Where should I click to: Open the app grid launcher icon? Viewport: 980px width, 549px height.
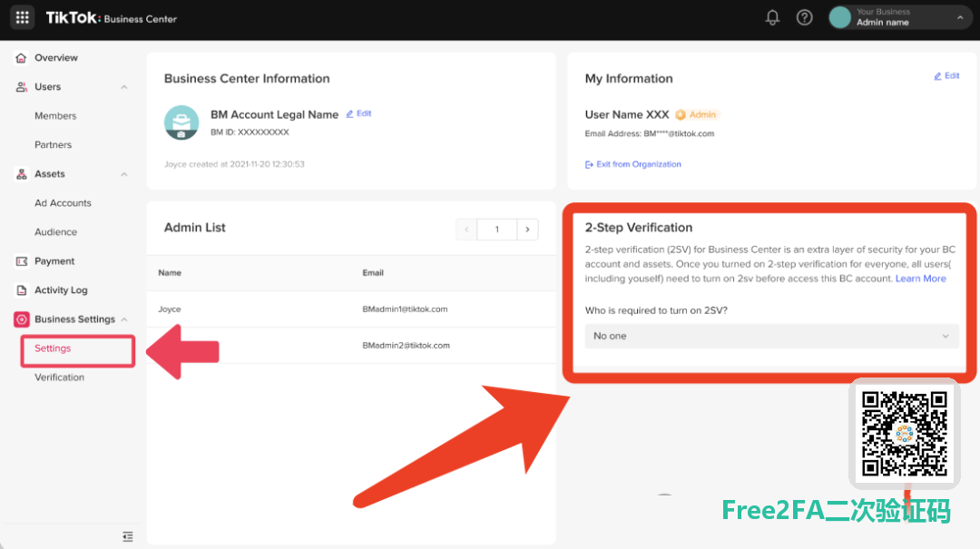point(22,18)
